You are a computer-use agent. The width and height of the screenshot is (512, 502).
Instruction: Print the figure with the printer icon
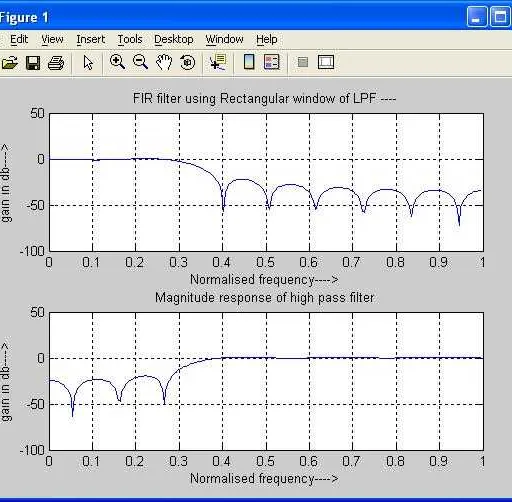pos(56,63)
